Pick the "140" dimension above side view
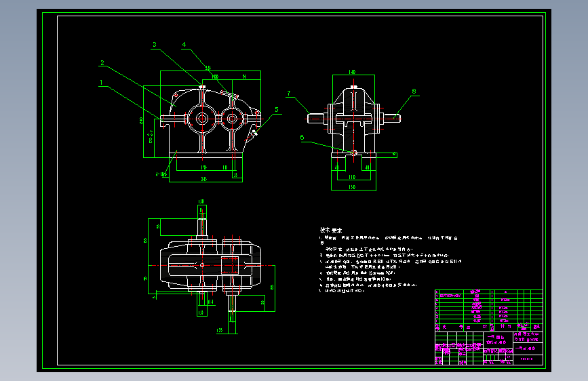This screenshot has height=381, width=588. (x=352, y=72)
